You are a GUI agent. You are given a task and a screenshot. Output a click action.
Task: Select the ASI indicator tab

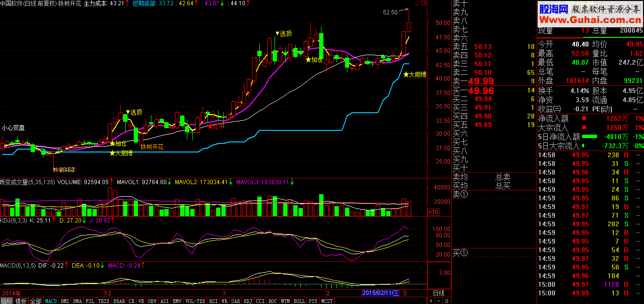point(165,301)
